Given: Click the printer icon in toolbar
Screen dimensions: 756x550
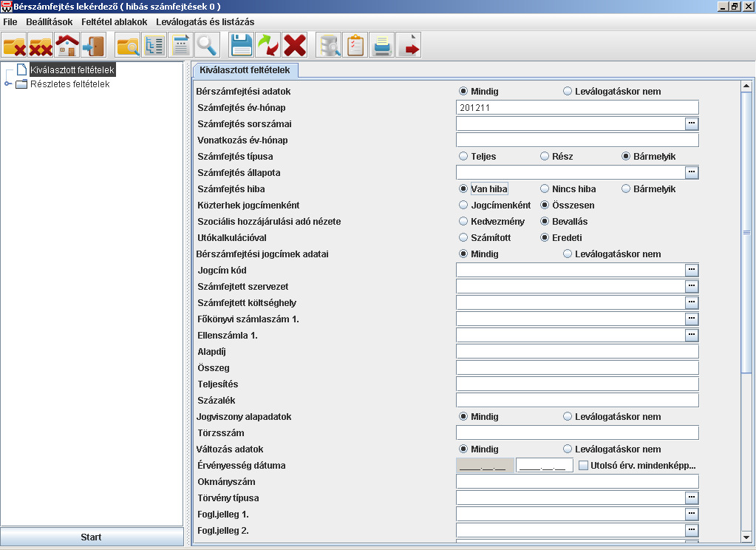Looking at the screenshot, I should tap(382, 45).
